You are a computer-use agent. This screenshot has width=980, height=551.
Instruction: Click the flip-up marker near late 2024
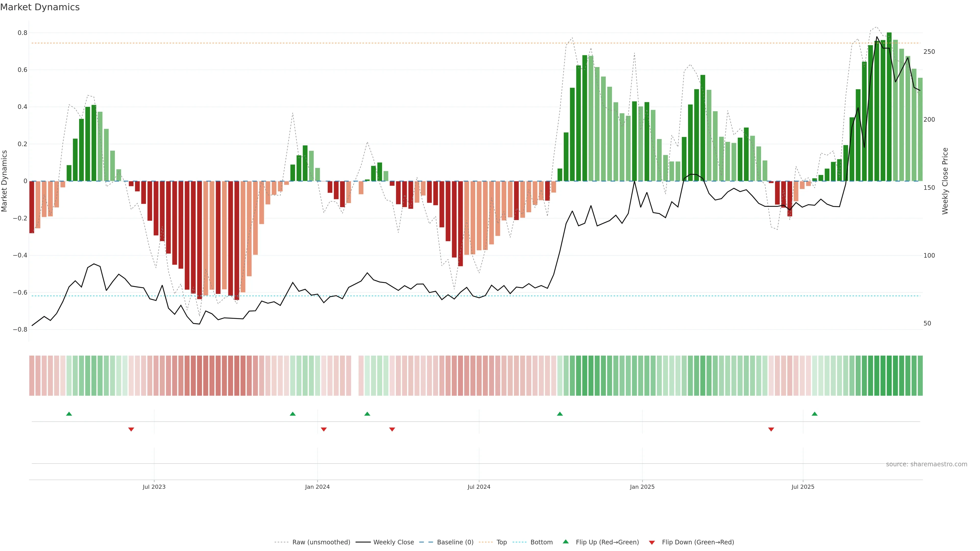[560, 414]
